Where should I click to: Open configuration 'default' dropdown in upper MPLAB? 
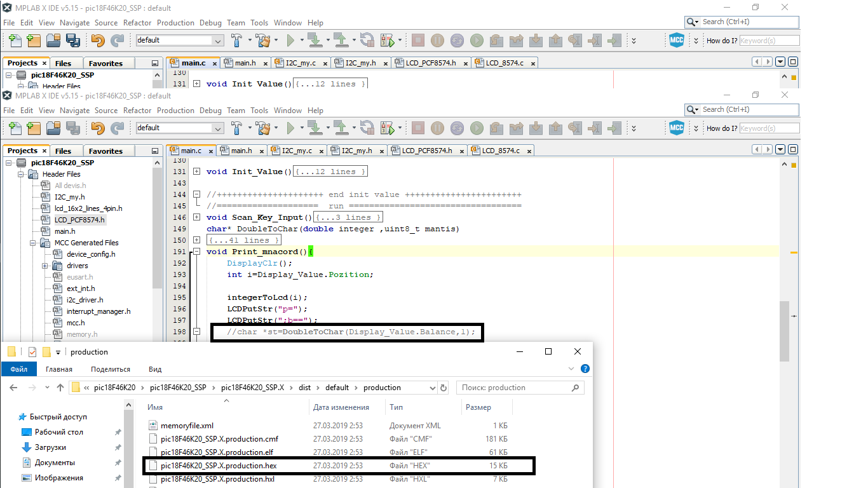(219, 41)
